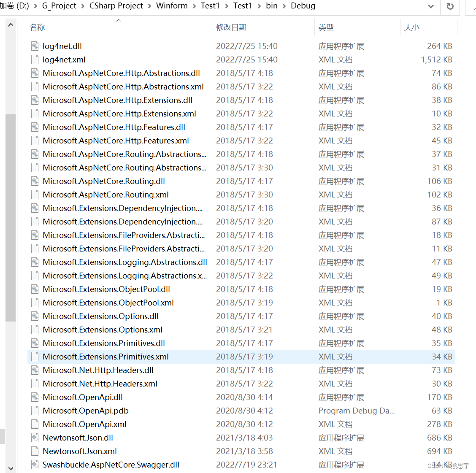Select the Microsoft.Extensions.Logging.Abstractions.dll icon
The image size is (476, 473).
tap(35, 262)
